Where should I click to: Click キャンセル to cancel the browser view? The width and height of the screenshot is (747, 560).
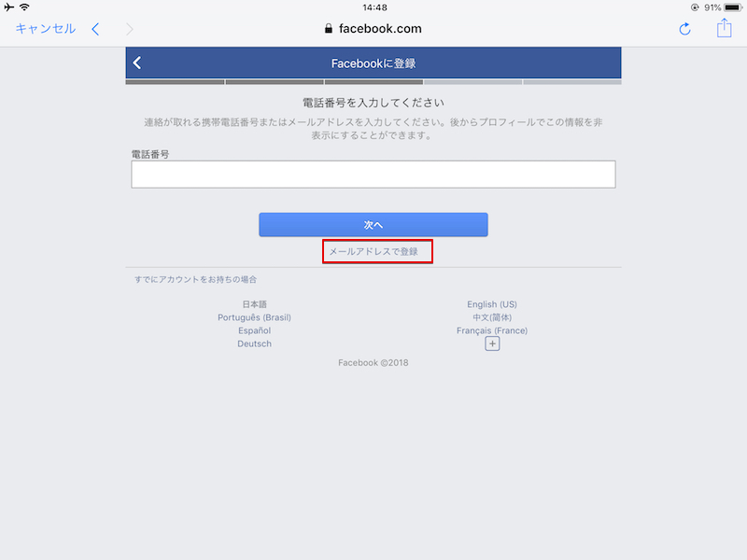46,29
